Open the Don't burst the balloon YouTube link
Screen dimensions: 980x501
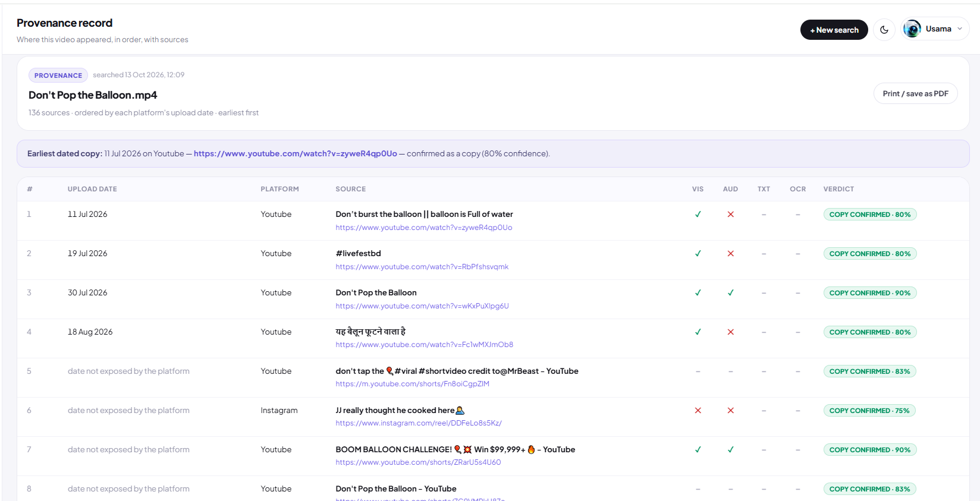click(423, 228)
